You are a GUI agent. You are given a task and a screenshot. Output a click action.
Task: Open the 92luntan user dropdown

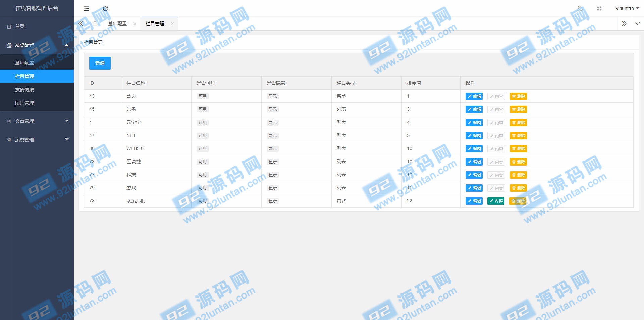coord(627,8)
